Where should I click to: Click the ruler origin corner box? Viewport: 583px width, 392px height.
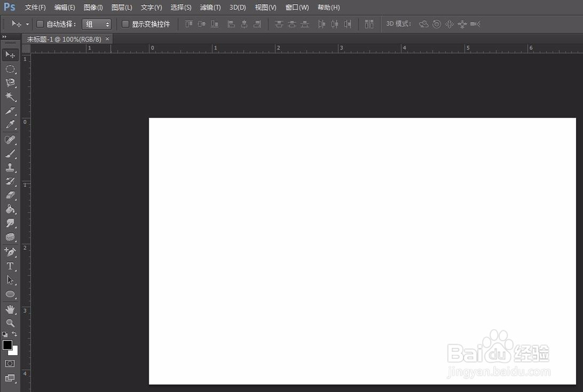pos(26,48)
